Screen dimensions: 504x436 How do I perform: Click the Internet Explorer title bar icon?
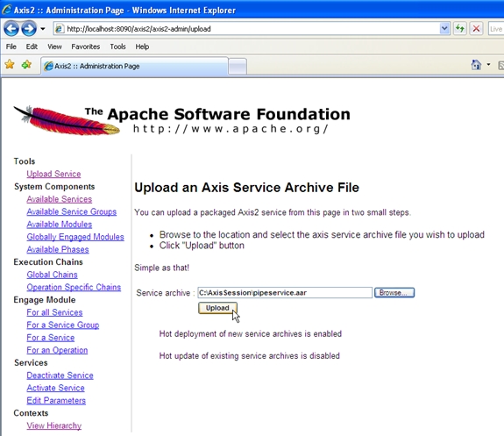(x=6, y=10)
